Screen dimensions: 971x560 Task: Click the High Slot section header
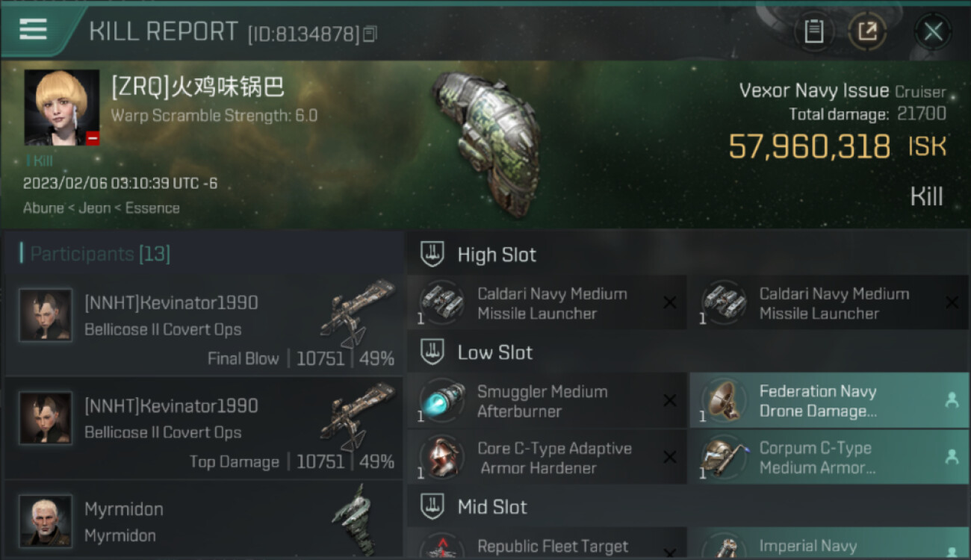point(497,255)
